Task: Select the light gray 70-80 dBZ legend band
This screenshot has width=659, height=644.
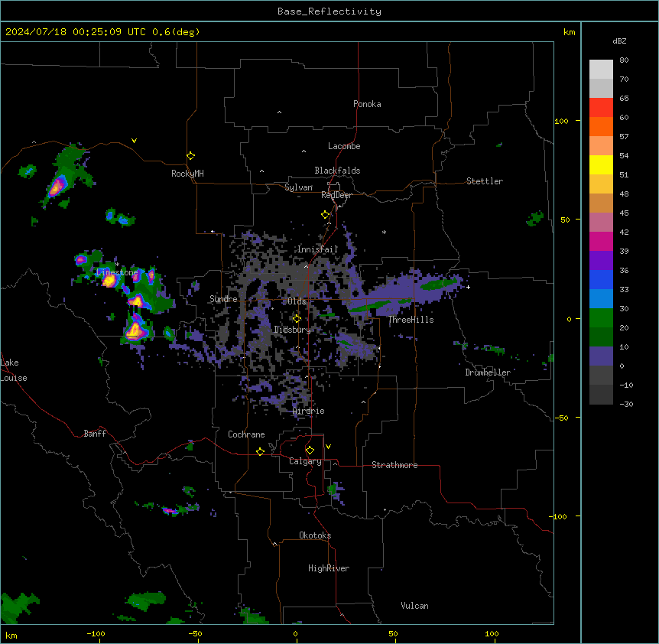Action: 601,70
